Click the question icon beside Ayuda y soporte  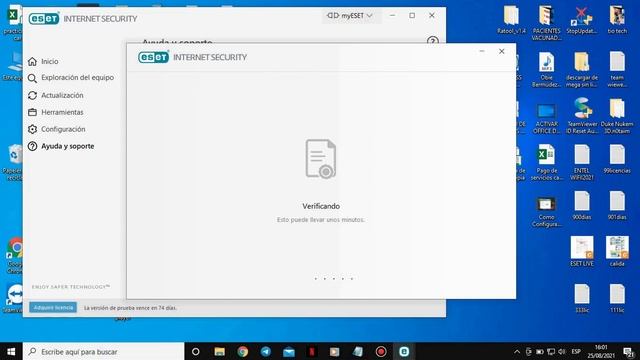(x=32, y=146)
